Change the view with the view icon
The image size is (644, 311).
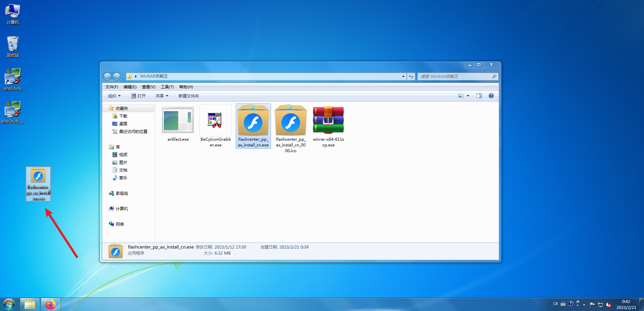pyautogui.click(x=461, y=96)
